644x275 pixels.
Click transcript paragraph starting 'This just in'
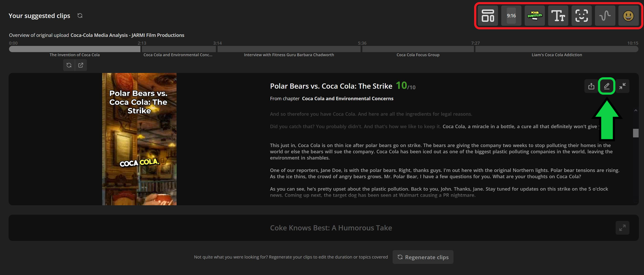pyautogui.click(x=441, y=151)
